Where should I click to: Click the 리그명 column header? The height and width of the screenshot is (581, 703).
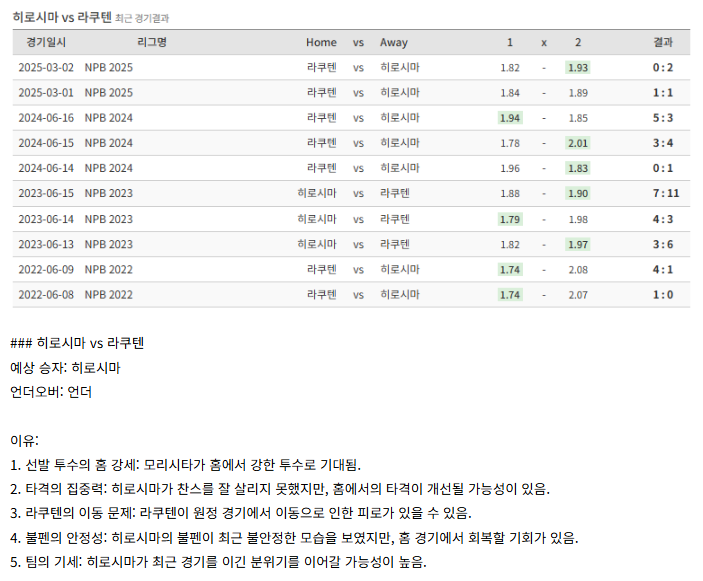pos(152,42)
